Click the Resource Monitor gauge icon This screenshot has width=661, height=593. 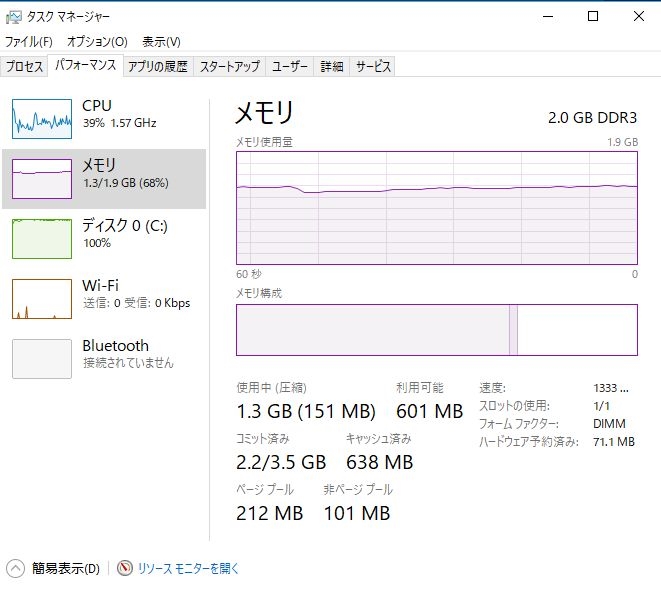tap(125, 568)
